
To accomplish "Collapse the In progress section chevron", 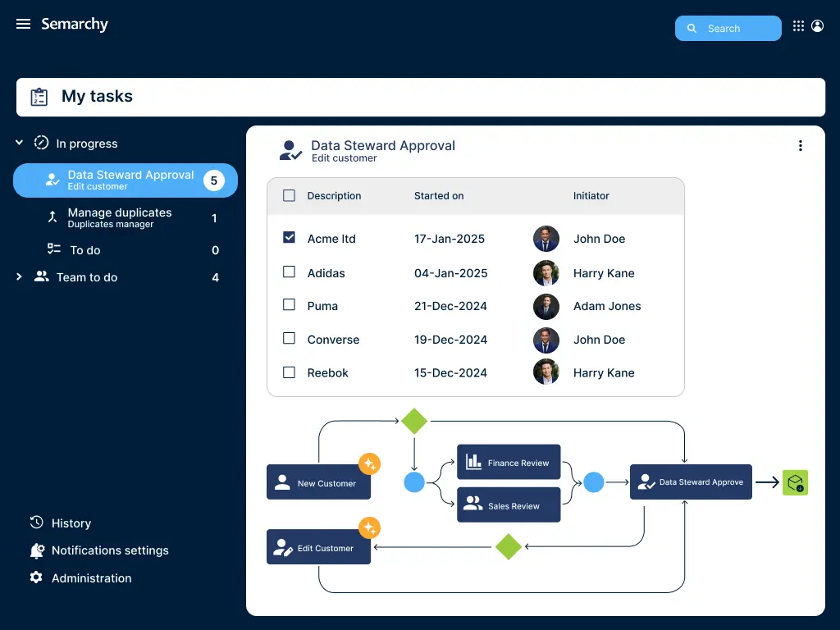I will point(20,143).
